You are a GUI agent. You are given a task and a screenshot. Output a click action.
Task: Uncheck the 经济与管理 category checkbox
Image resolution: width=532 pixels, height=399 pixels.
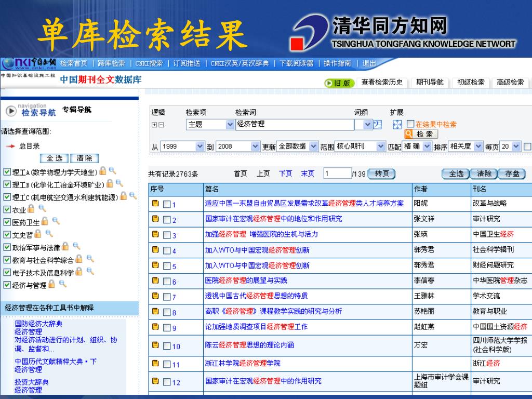pos(7,285)
